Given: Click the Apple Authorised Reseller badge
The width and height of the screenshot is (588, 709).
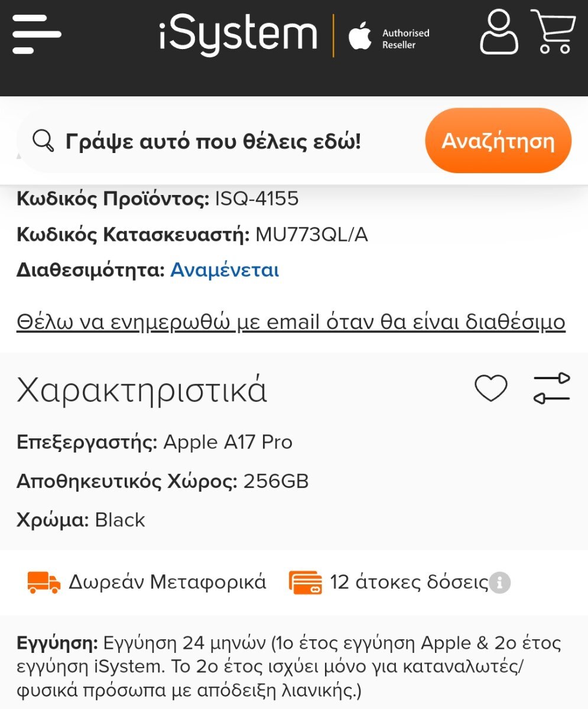Looking at the screenshot, I should [x=388, y=38].
